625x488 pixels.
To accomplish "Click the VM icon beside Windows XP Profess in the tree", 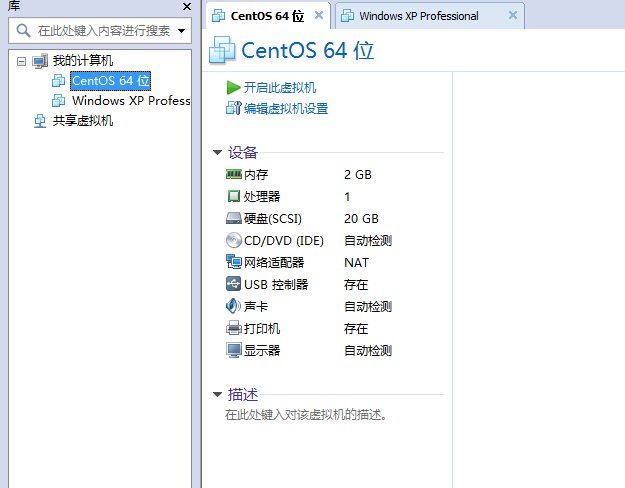I will tap(59, 100).
